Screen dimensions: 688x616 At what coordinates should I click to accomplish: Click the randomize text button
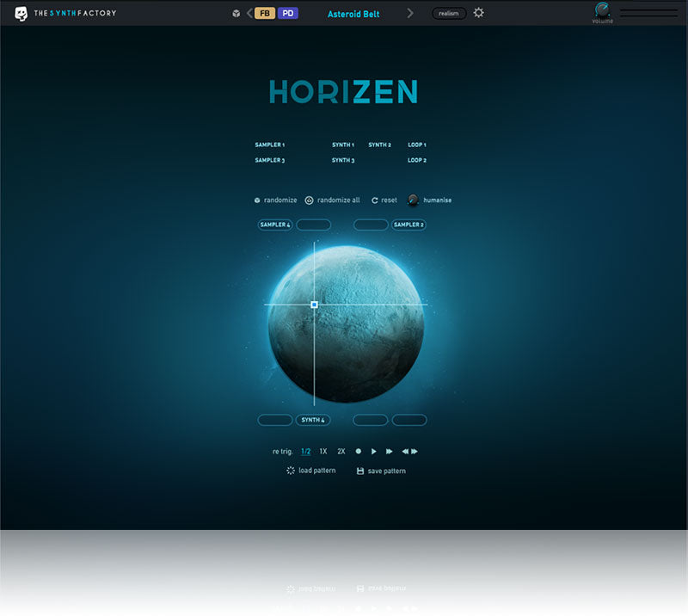coord(280,200)
